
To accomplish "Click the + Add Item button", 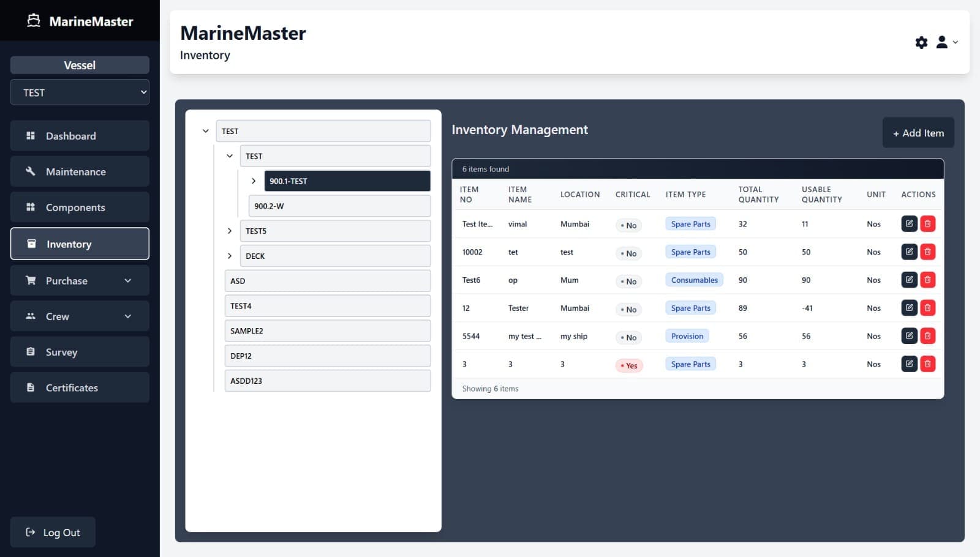I will (918, 132).
